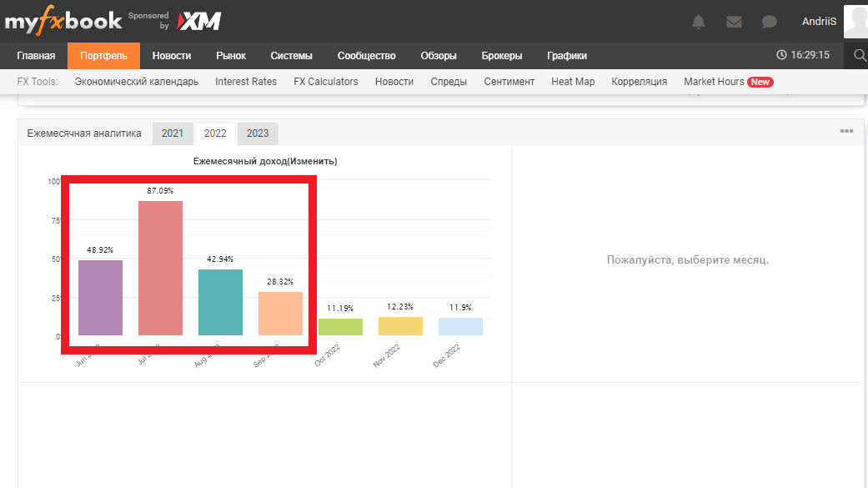Select the light blue Dec 2022 bar
The width and height of the screenshot is (868, 488).
pyautogui.click(x=460, y=326)
